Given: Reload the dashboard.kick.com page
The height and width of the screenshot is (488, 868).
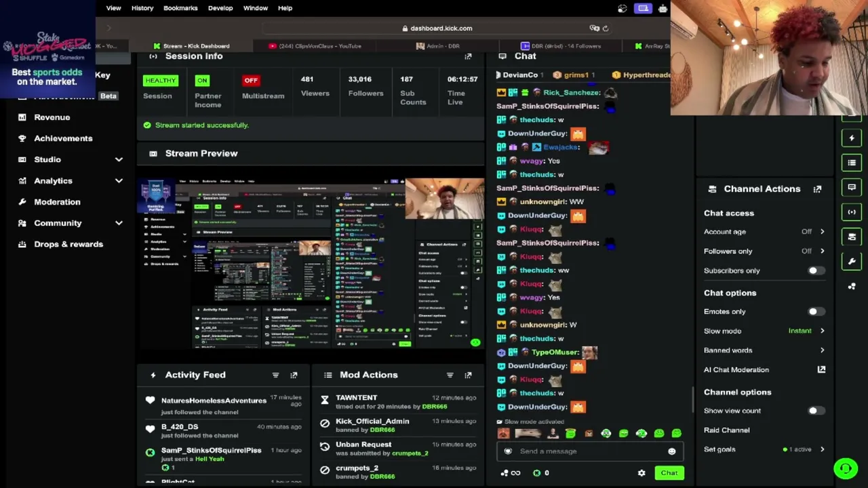Looking at the screenshot, I should pyautogui.click(x=606, y=28).
